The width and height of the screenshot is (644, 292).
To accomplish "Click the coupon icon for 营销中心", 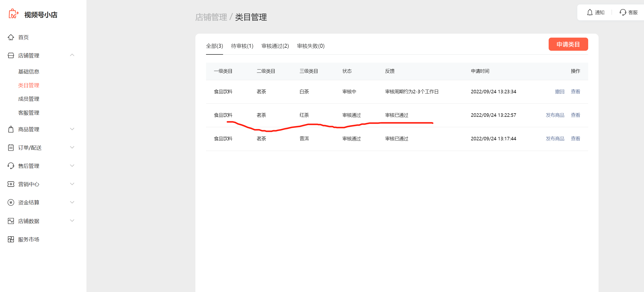I will (x=11, y=184).
